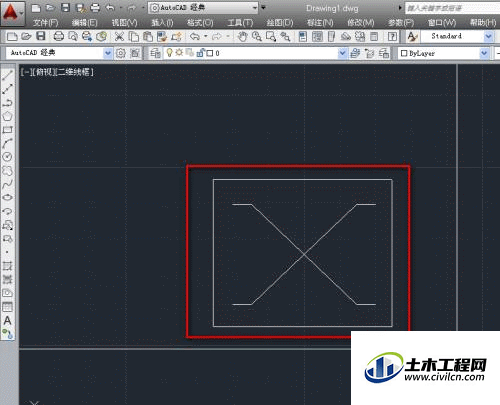Click the keyword search input field
The image size is (500, 405).
[x=452, y=8]
